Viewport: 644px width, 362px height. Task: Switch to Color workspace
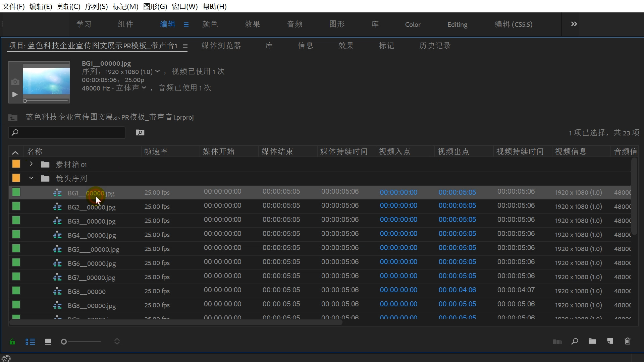tap(413, 24)
